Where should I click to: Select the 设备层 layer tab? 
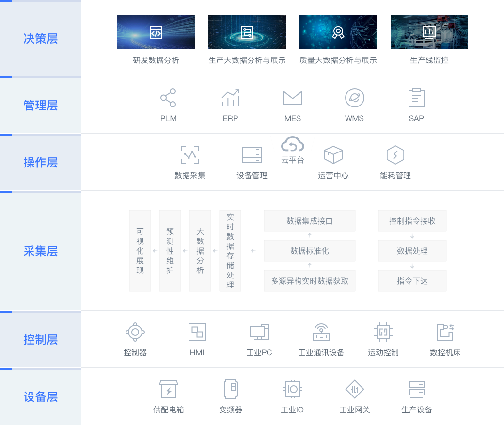[x=41, y=397]
